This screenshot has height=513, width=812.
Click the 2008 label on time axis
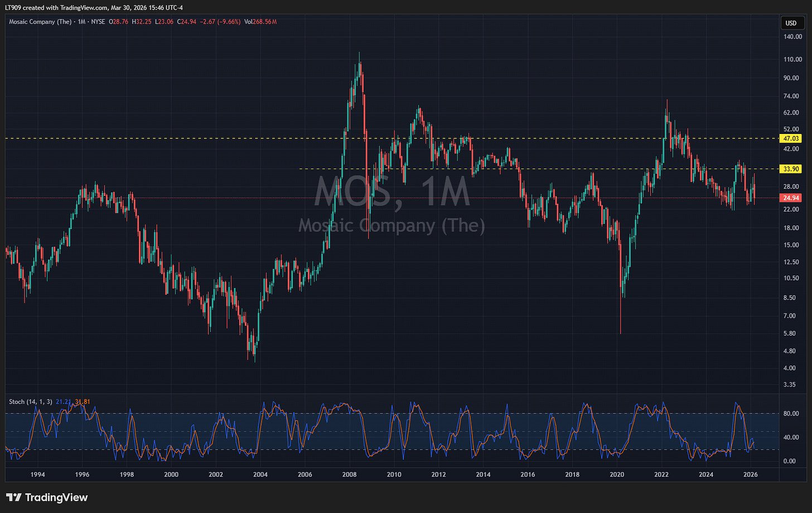click(350, 475)
